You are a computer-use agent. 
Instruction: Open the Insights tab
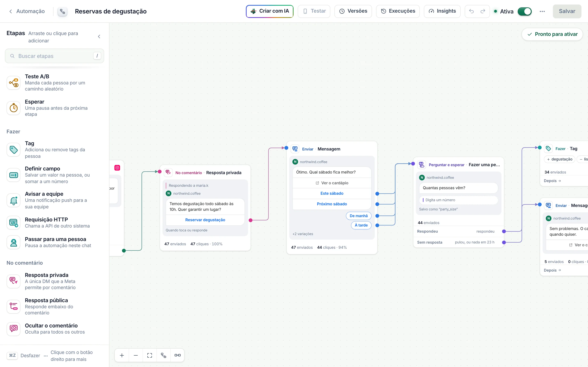pyautogui.click(x=442, y=11)
